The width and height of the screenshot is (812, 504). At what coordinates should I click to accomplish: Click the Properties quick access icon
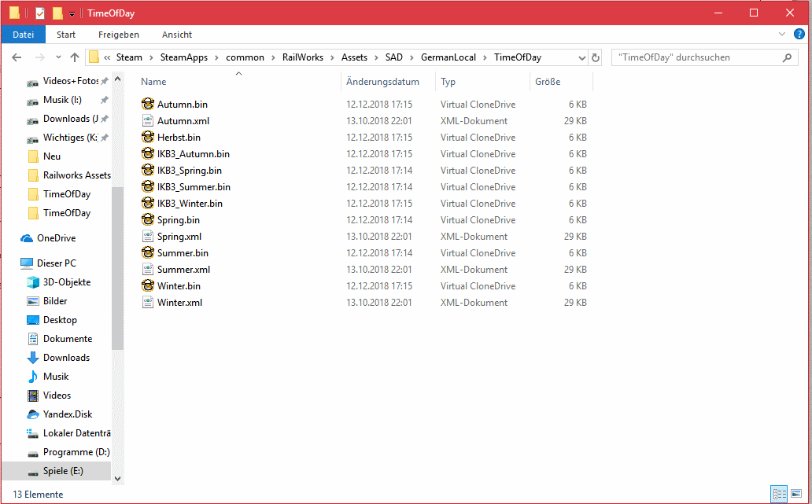click(x=40, y=13)
